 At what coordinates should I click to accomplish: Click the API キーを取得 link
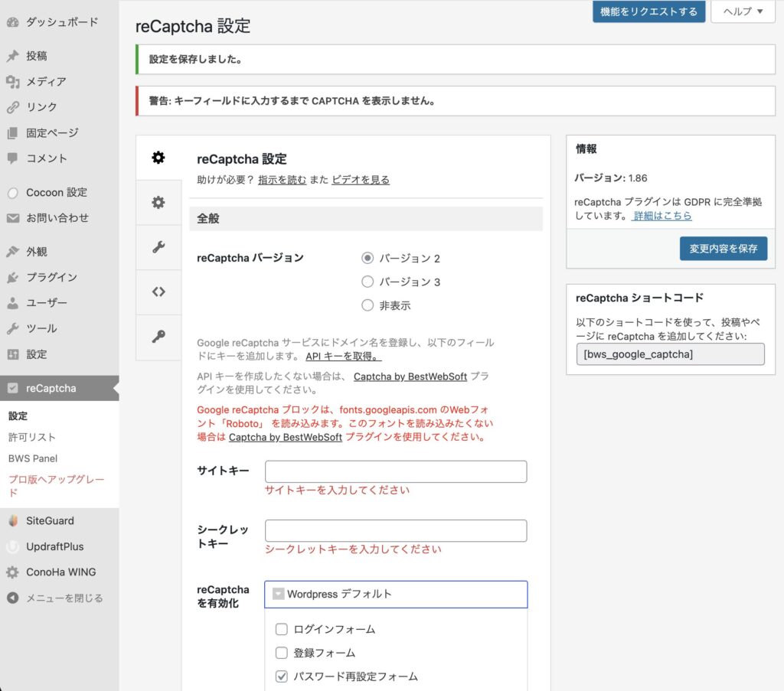342,357
